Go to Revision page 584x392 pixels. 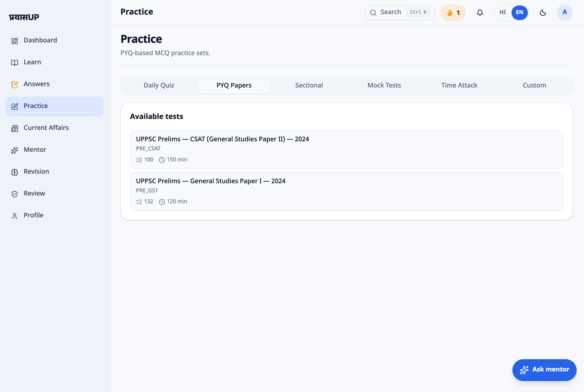[55, 172]
